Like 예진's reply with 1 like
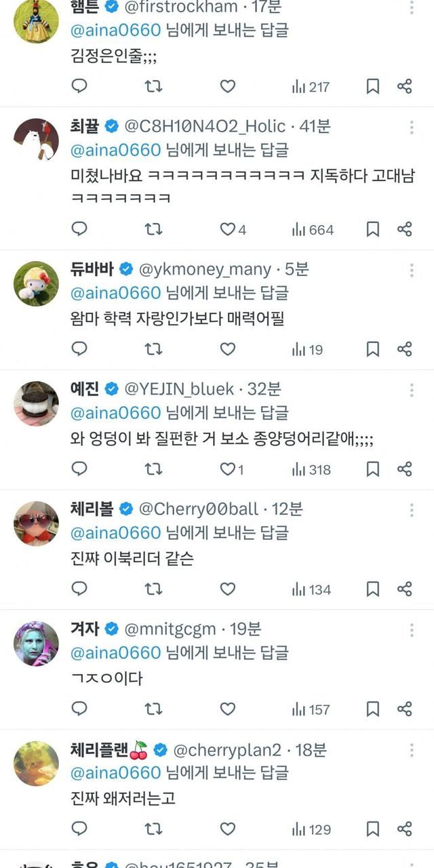 (x=228, y=469)
